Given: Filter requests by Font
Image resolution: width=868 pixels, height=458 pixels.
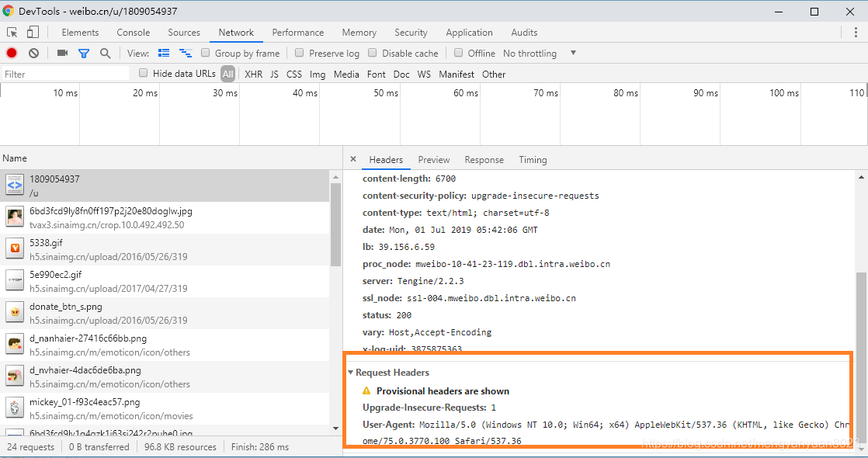Looking at the screenshot, I should [377, 74].
